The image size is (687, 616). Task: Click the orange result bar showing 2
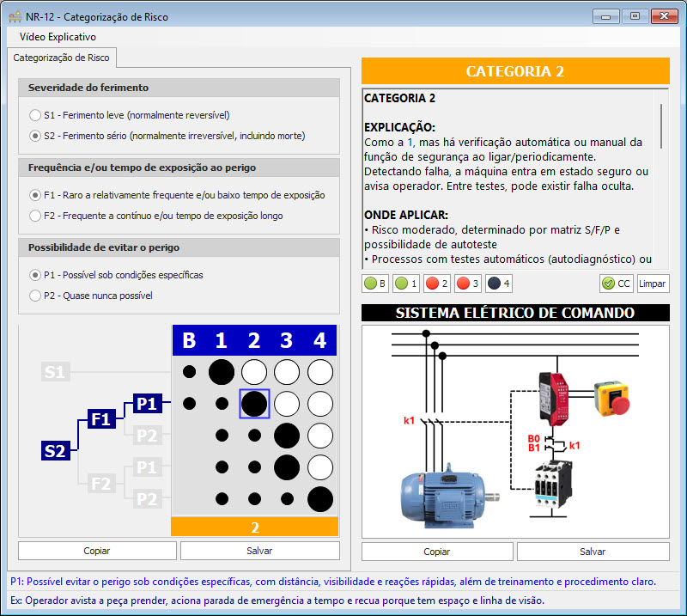click(254, 527)
